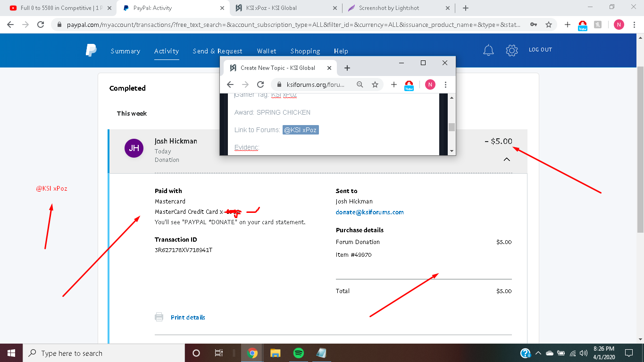Open a new tab in main browser window

tap(466, 8)
